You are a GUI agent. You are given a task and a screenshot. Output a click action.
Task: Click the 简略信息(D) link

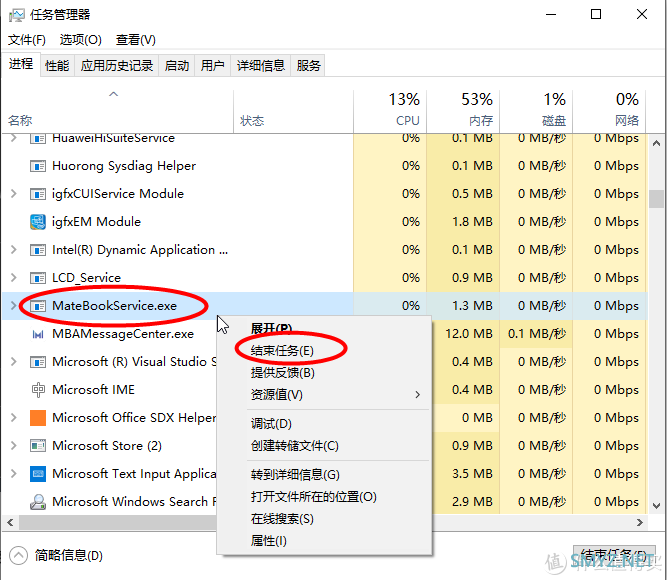point(68,556)
